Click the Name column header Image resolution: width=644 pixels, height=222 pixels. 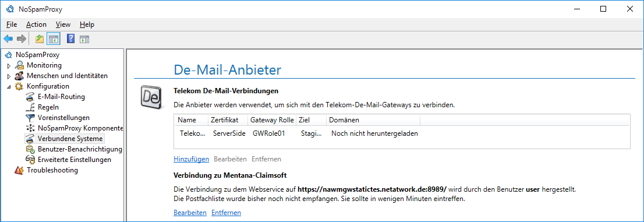191,120
